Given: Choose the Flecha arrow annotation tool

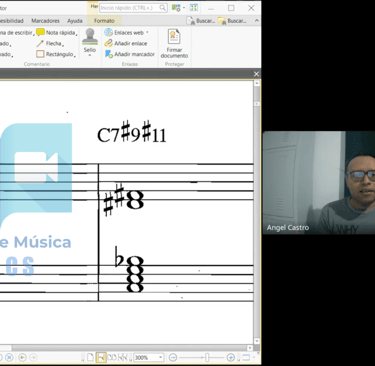Looking at the screenshot, I should click(x=50, y=43).
